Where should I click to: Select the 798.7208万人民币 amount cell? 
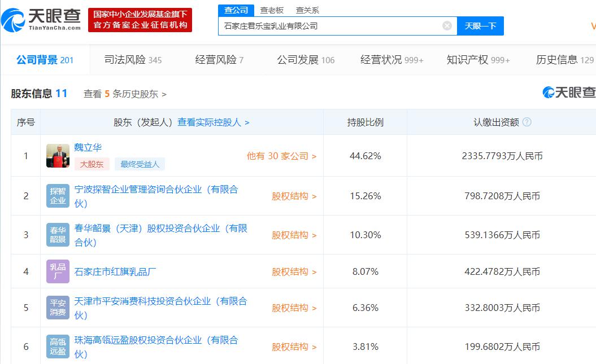(502, 196)
